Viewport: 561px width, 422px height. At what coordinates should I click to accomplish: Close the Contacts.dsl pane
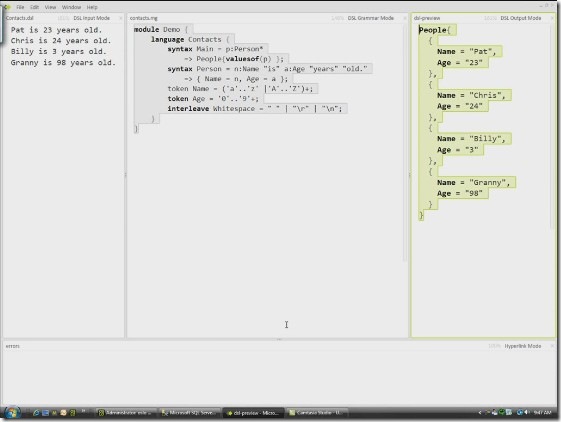[x=121, y=18]
